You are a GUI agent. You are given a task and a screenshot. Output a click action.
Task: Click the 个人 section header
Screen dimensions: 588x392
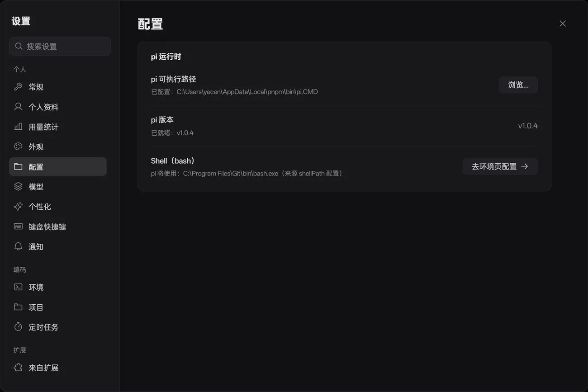(x=20, y=69)
